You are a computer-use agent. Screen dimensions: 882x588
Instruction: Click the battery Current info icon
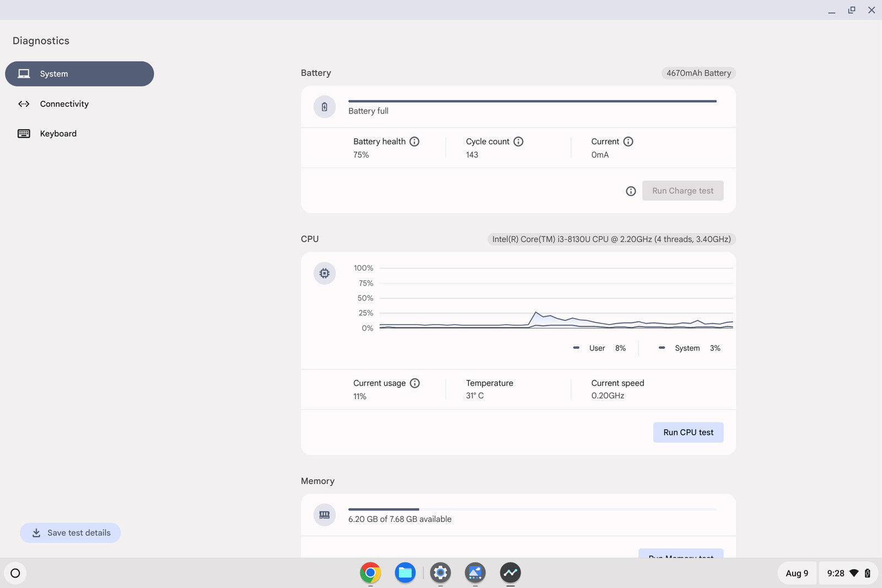pyautogui.click(x=628, y=142)
